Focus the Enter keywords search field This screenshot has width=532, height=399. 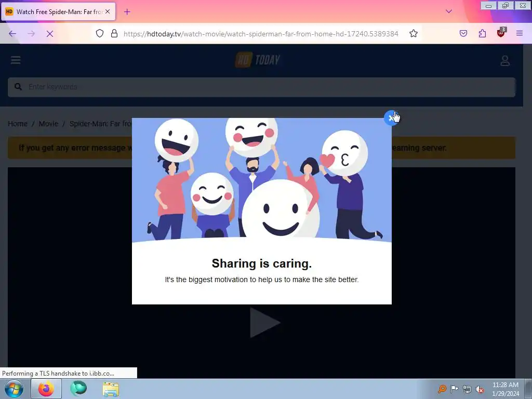pyautogui.click(x=262, y=87)
